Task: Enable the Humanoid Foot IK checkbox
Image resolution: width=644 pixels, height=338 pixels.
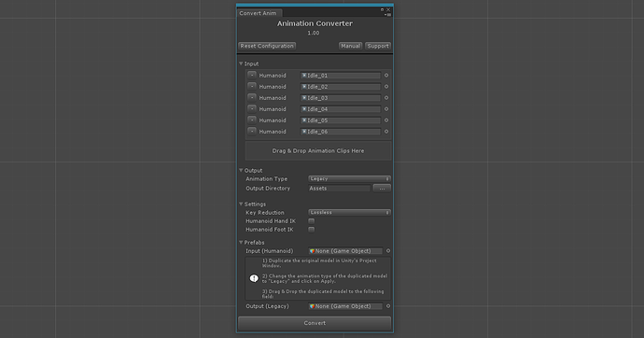Action: pos(312,230)
